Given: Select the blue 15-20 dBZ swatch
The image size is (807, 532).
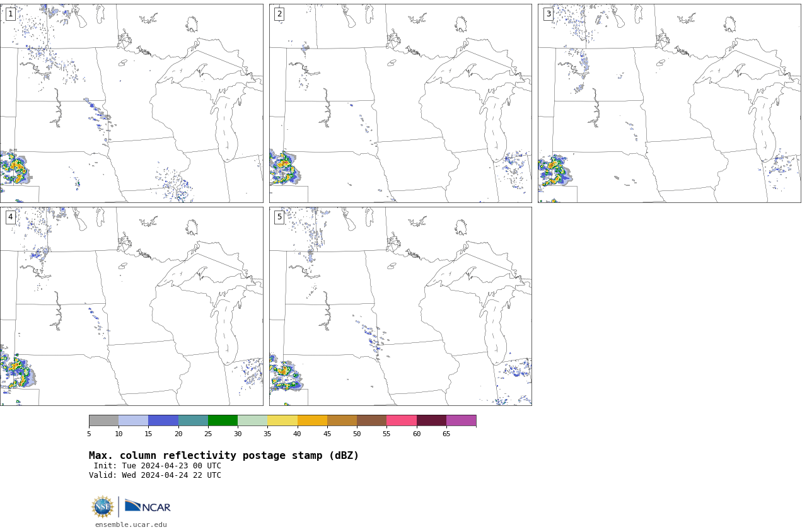Looking at the screenshot, I should pyautogui.click(x=163, y=420).
